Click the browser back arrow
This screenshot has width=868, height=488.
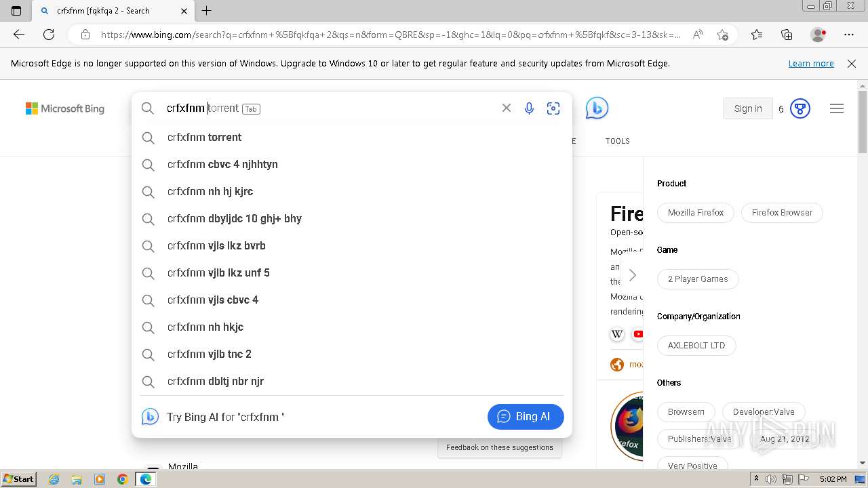19,35
